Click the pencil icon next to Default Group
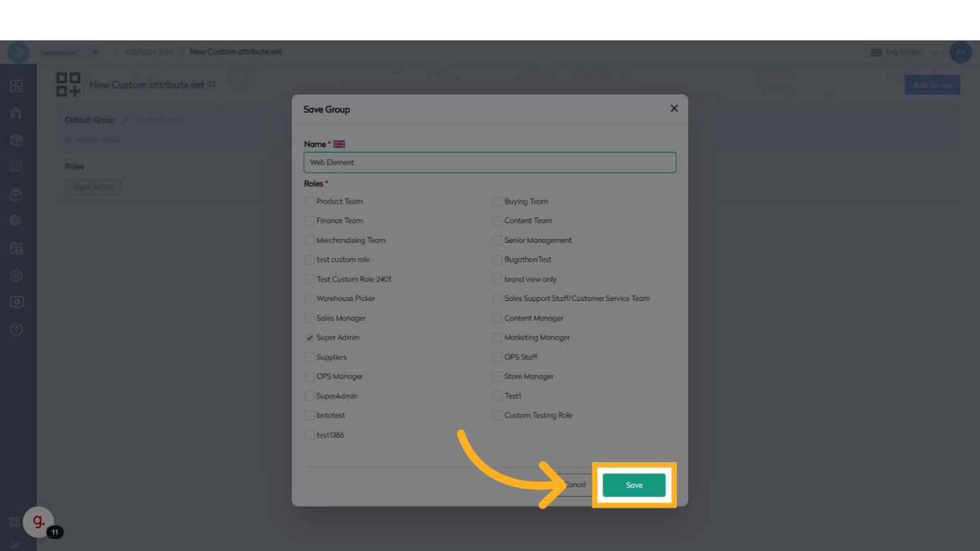980x551 pixels. coord(126,120)
